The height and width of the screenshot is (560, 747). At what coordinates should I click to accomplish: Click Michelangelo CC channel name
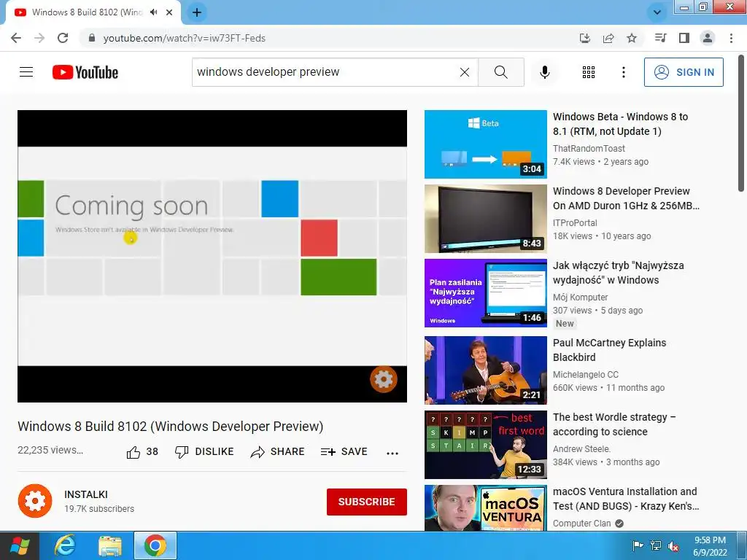[586, 375]
